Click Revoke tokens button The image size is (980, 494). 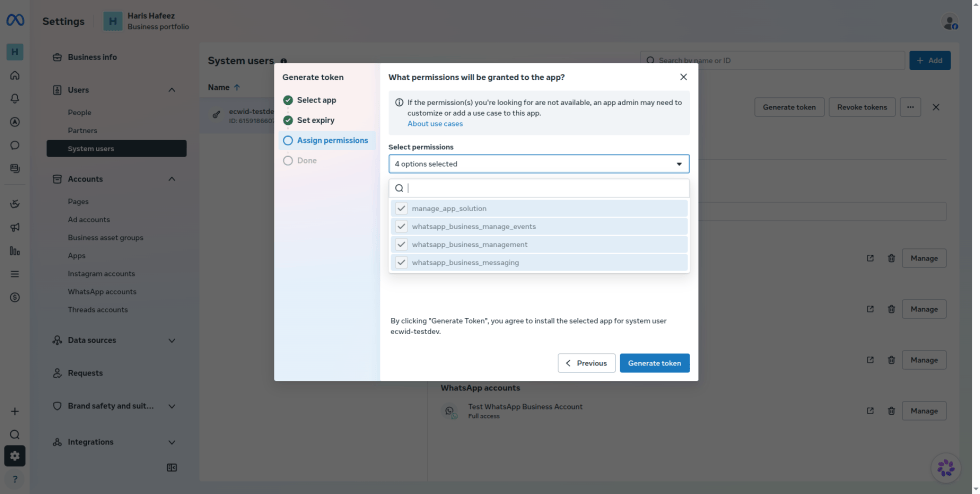tap(862, 107)
